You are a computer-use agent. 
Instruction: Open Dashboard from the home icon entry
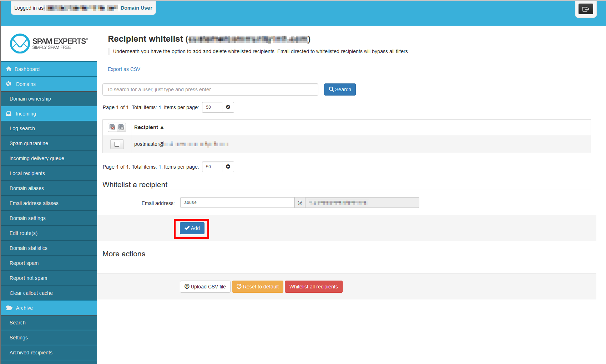[27, 69]
